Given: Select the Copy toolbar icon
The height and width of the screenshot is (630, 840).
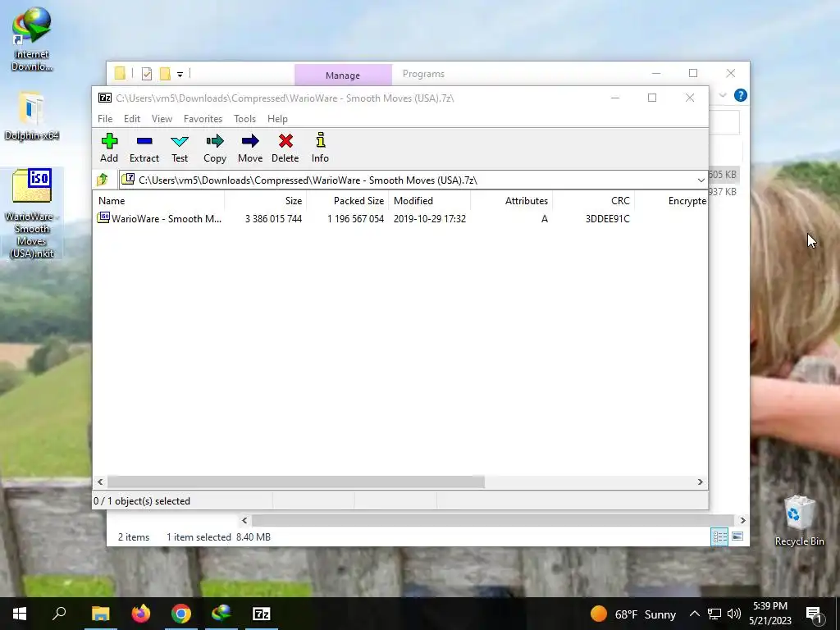Looking at the screenshot, I should (x=215, y=148).
